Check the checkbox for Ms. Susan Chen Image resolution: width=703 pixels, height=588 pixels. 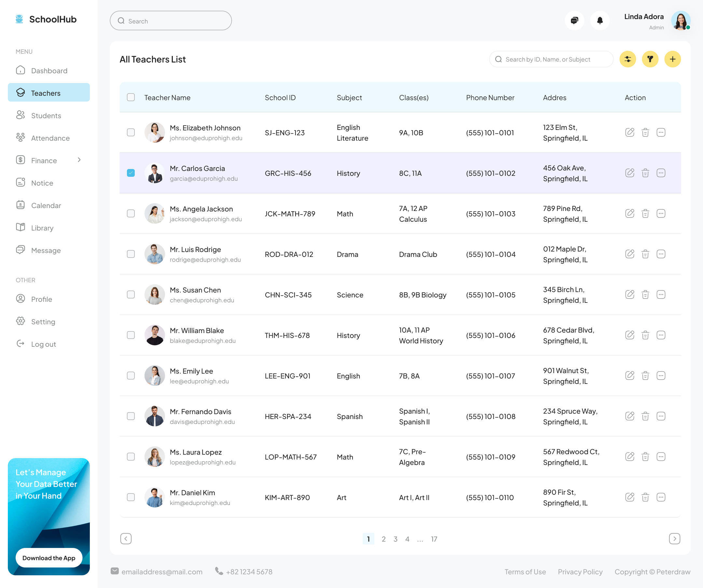click(131, 295)
